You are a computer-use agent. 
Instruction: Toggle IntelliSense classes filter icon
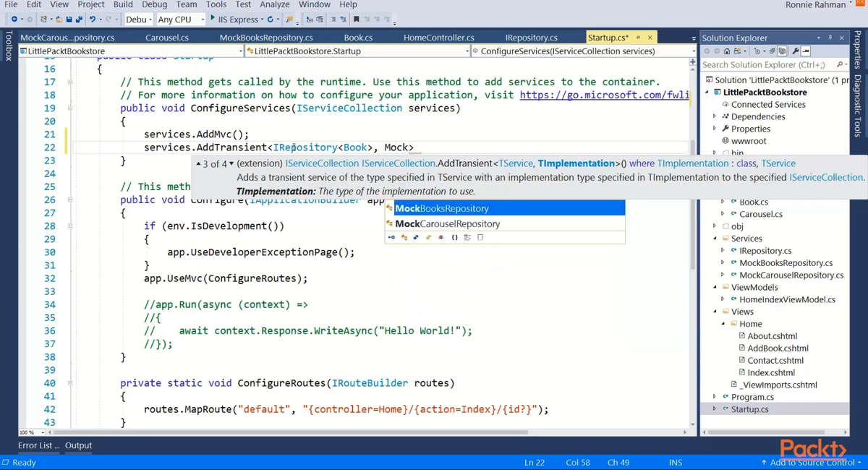[404, 237]
